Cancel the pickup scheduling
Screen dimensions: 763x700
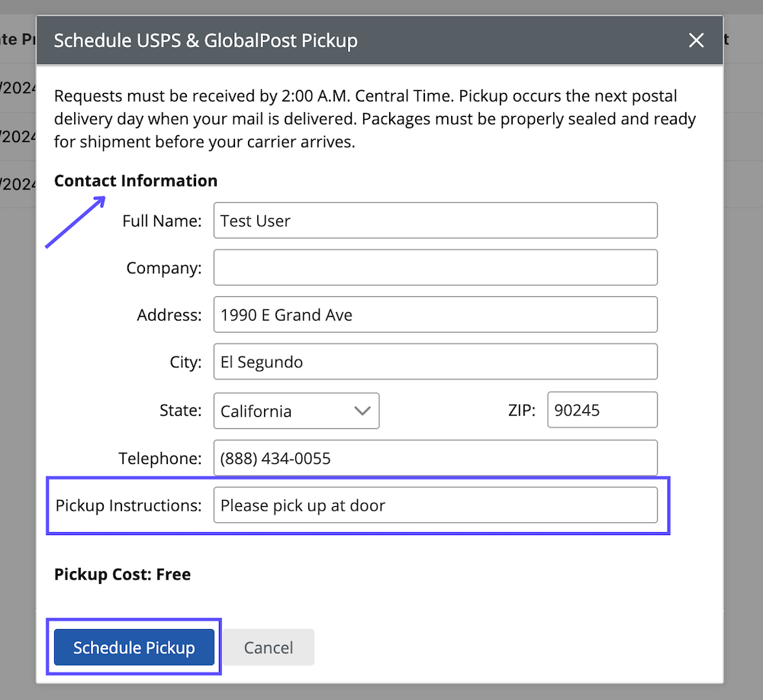click(268, 647)
